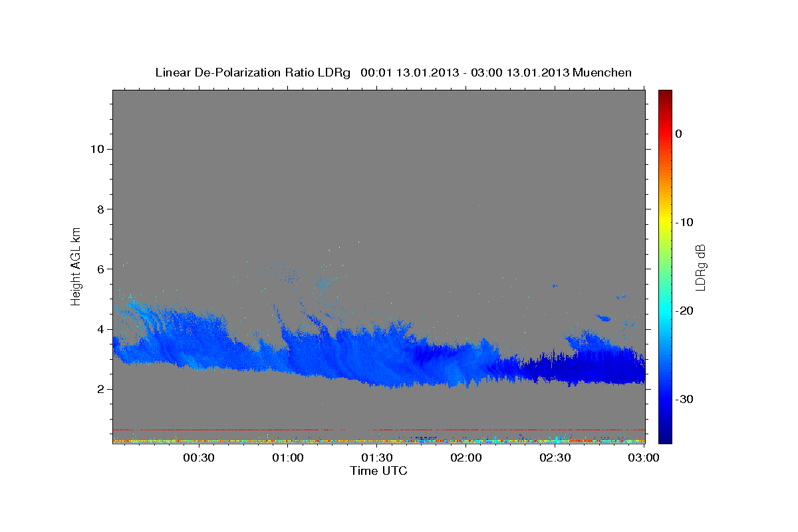This screenshot has height=532, width=798.
Task: Click the height tick label 4
Action: [x=100, y=329]
